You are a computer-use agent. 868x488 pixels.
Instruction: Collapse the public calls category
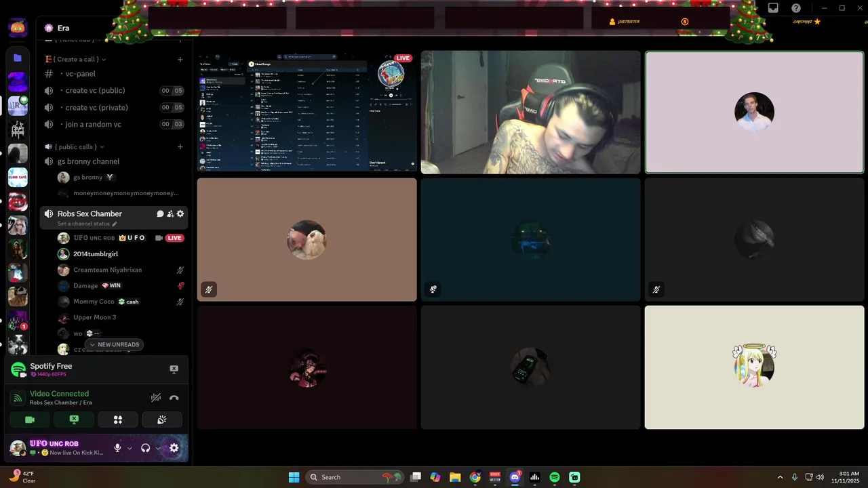(75, 146)
